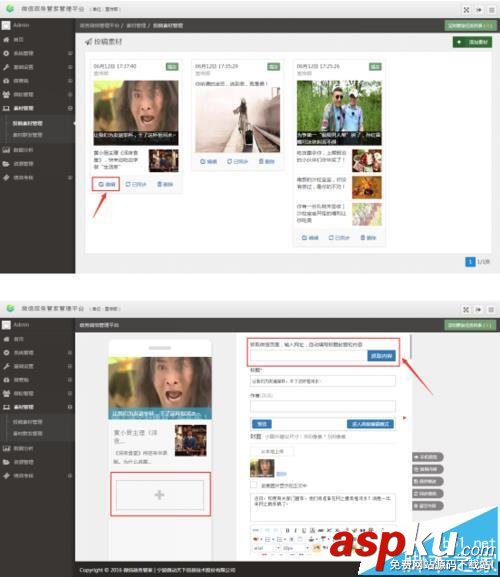500x577 pixels.
Task: Select second submenu item under 素材管理, top screenshot
Action: click(x=28, y=135)
